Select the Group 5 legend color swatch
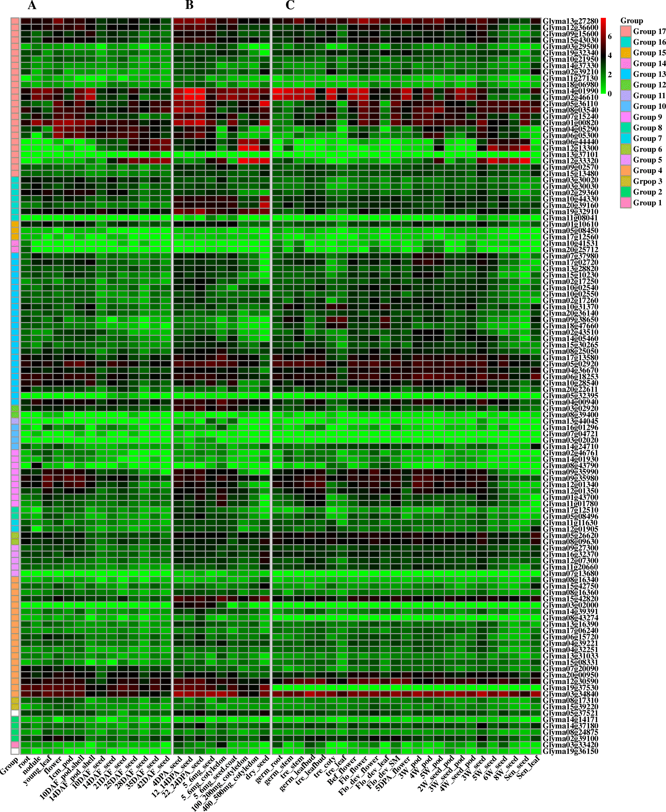 pos(625,160)
